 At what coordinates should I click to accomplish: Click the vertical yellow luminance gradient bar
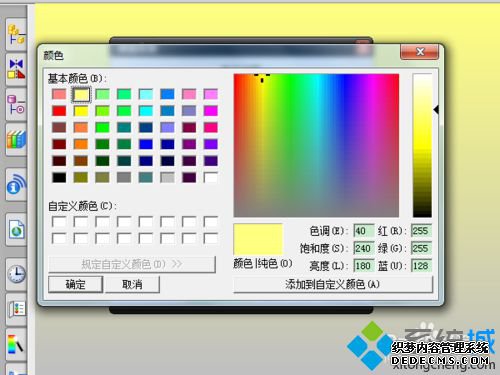tap(422, 146)
